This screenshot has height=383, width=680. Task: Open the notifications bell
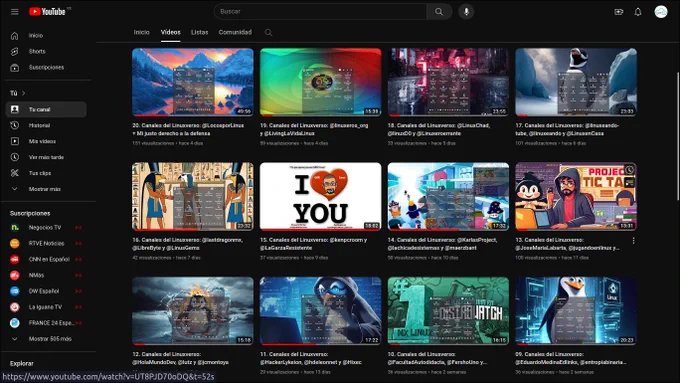(638, 12)
